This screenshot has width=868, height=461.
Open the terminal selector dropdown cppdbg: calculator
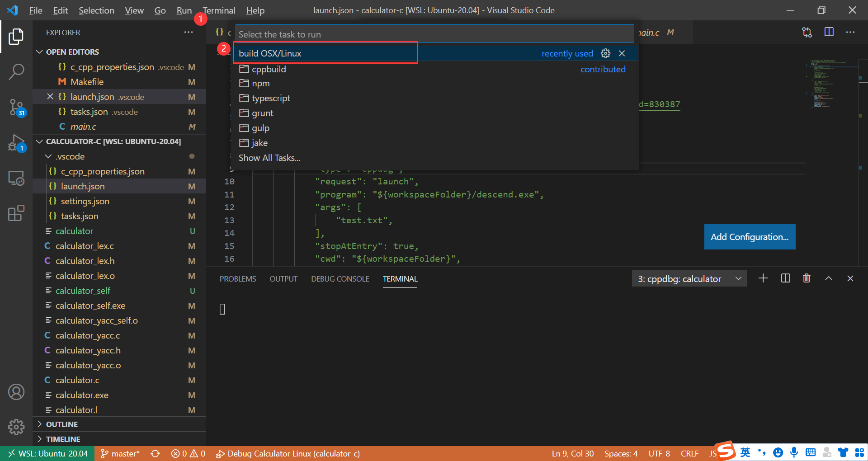tap(689, 278)
